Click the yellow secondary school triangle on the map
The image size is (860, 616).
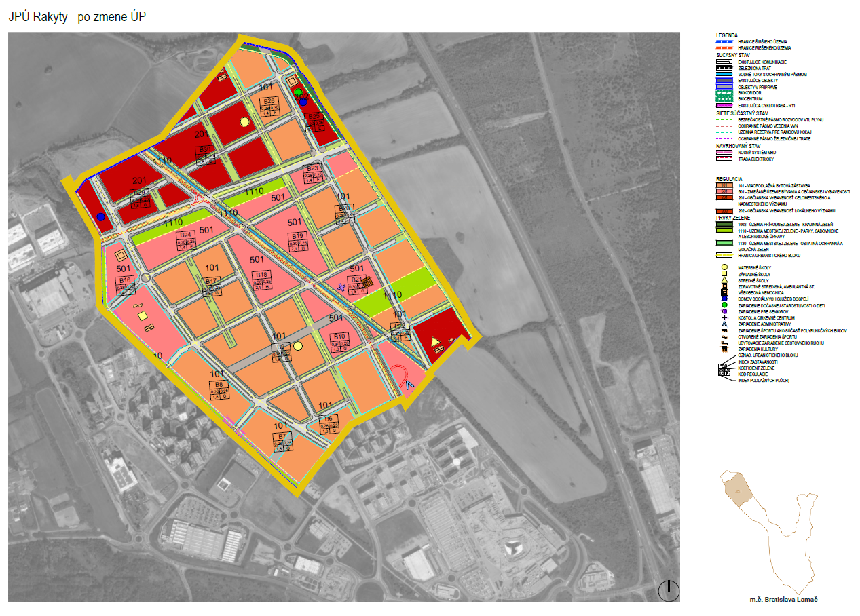[436, 341]
